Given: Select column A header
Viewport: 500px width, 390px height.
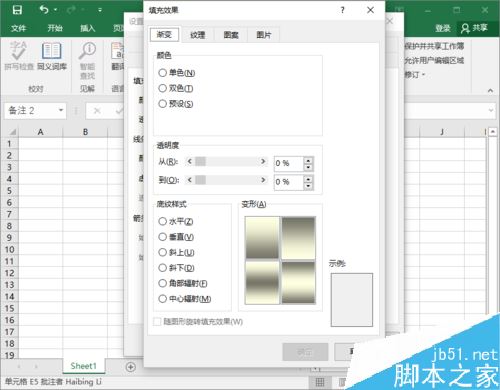Looking at the screenshot, I should [x=40, y=132].
